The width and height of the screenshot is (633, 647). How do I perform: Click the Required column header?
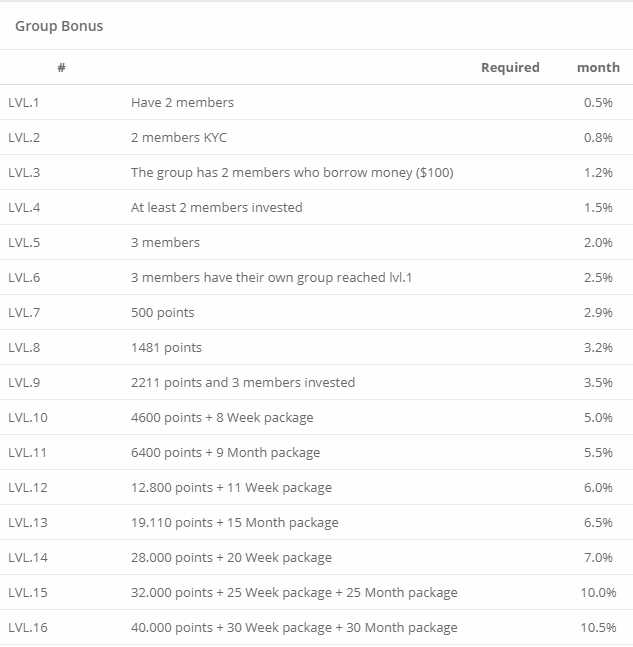coord(510,68)
